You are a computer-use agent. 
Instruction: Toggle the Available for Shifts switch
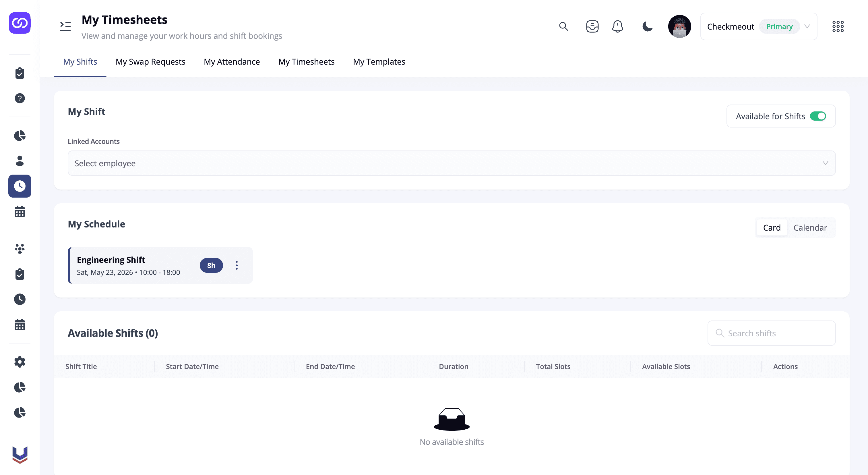coord(818,116)
